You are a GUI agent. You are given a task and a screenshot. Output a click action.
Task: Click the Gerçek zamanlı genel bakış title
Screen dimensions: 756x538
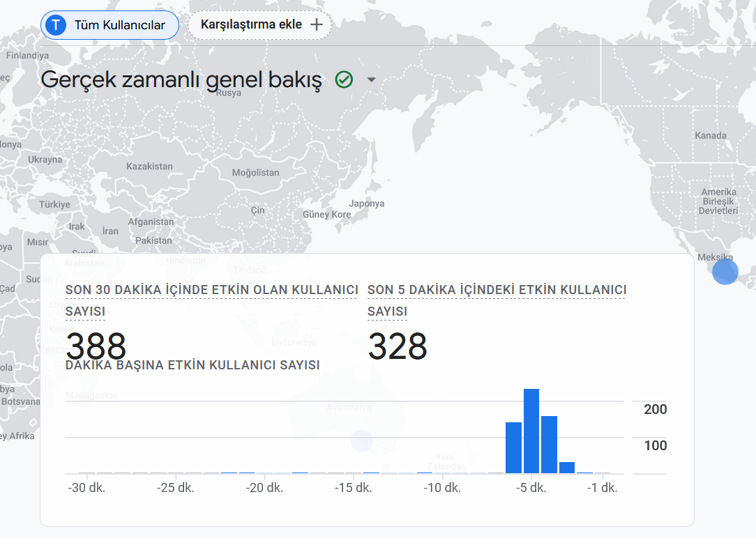181,80
